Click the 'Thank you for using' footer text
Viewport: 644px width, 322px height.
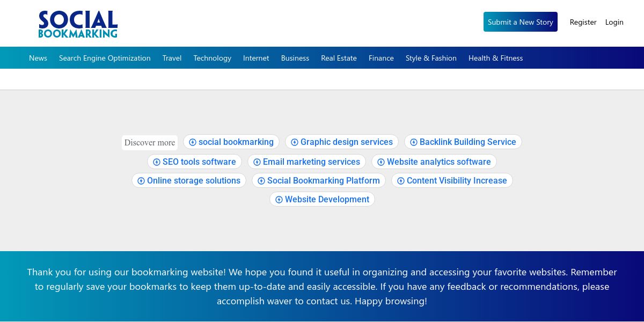coord(322,287)
